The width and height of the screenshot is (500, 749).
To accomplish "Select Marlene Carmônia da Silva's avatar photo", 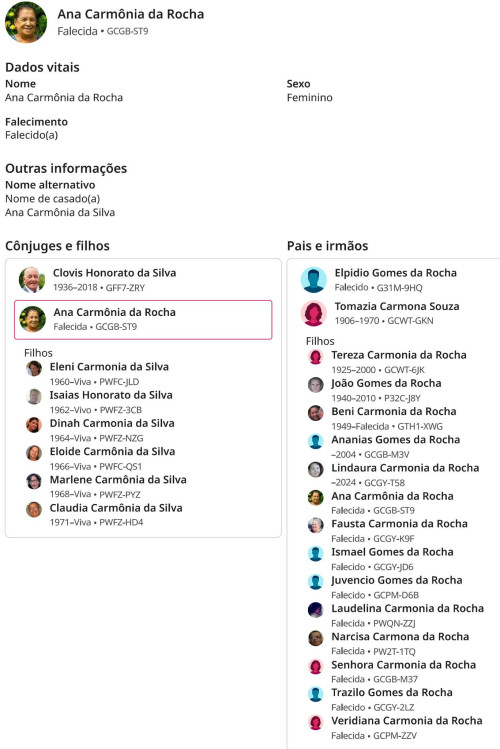I will pyautogui.click(x=33, y=481).
